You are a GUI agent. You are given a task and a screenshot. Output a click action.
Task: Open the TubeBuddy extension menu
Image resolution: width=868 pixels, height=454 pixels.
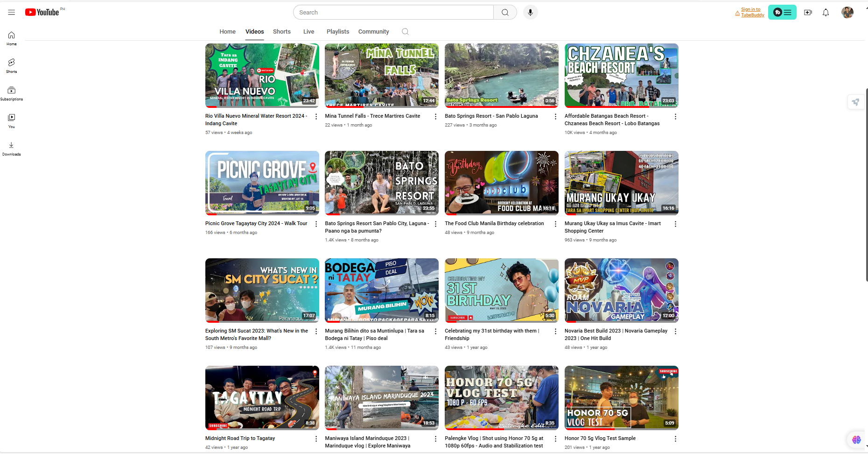(782, 13)
